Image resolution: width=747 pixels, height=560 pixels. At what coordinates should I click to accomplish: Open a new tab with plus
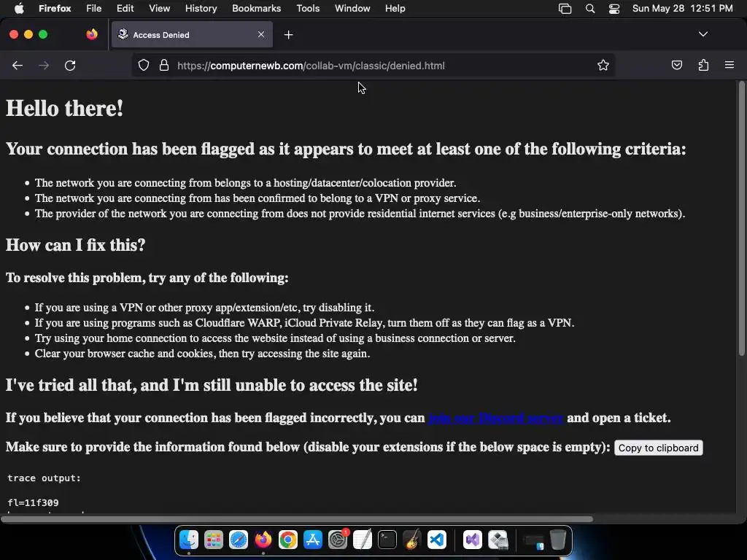(288, 35)
